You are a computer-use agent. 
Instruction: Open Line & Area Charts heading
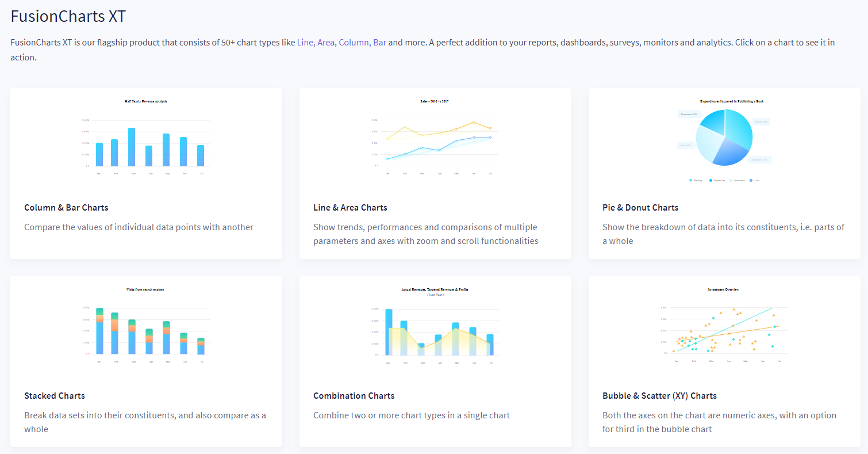click(x=350, y=208)
